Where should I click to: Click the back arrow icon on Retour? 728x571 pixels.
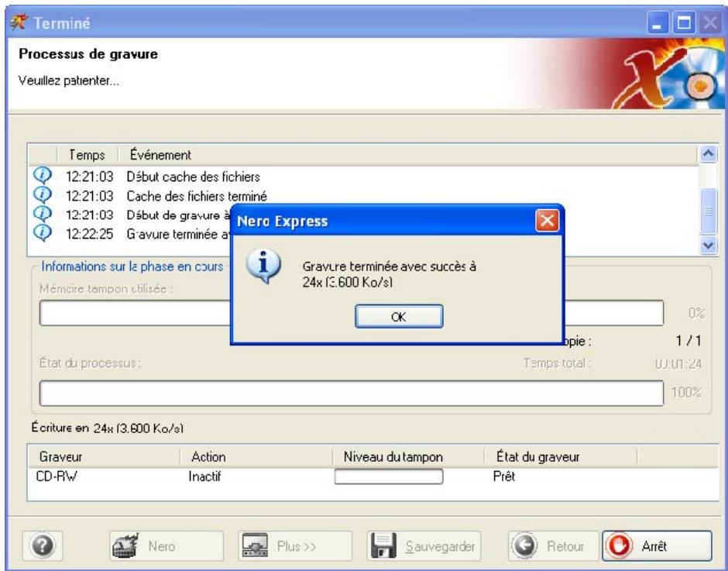(524, 546)
